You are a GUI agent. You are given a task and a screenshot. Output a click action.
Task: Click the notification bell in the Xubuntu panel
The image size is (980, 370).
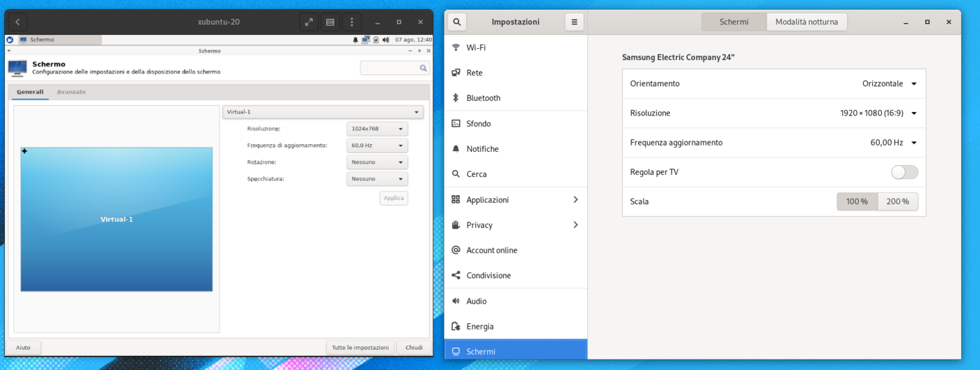click(356, 40)
